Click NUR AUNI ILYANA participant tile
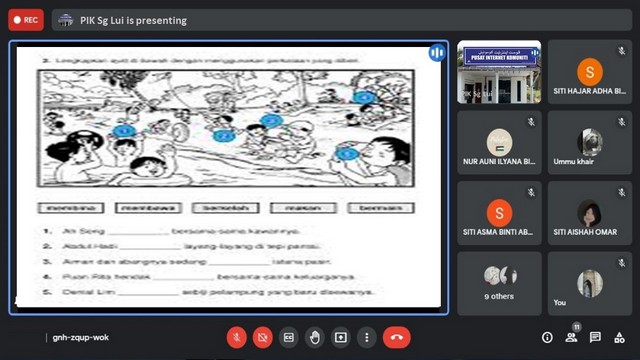Viewport: 640px width, 360px height. pos(499,142)
